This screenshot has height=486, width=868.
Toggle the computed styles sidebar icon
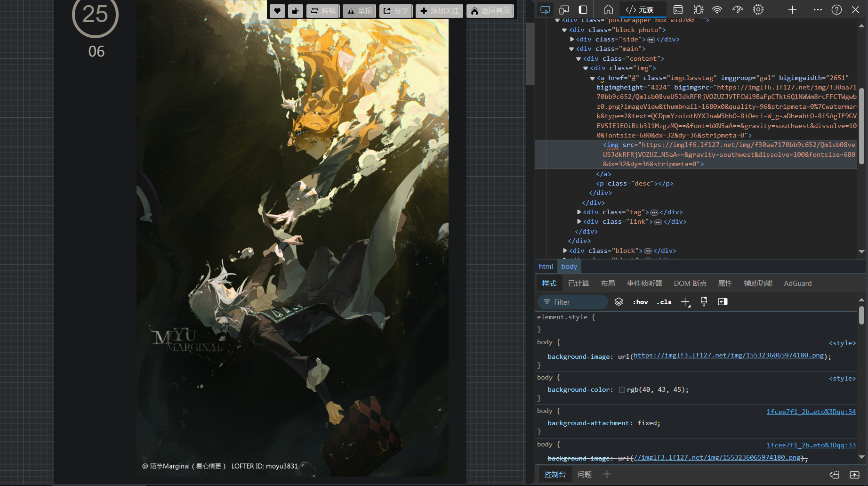coord(723,302)
